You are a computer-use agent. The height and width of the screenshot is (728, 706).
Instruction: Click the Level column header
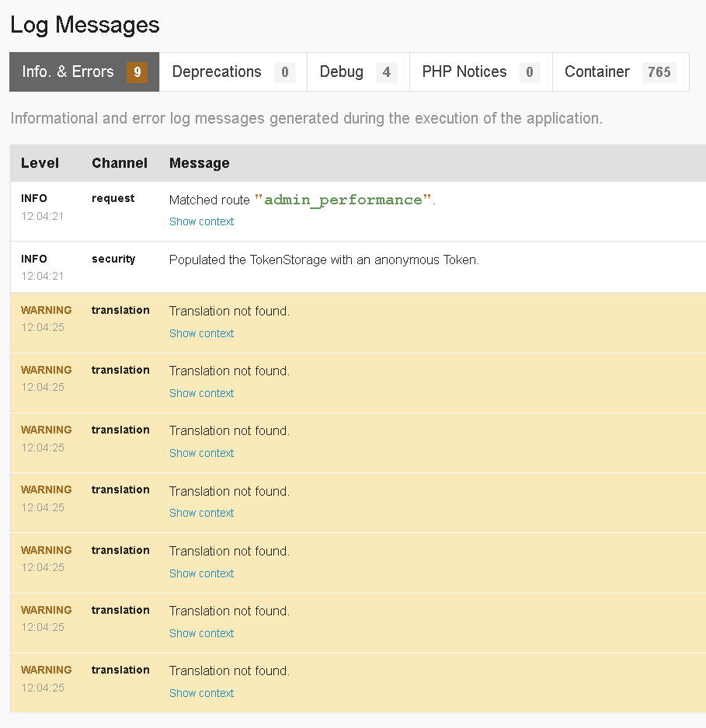tap(40, 163)
